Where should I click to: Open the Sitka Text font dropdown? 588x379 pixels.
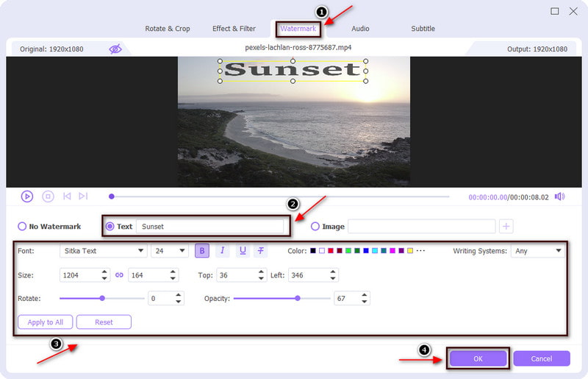pyautogui.click(x=103, y=250)
